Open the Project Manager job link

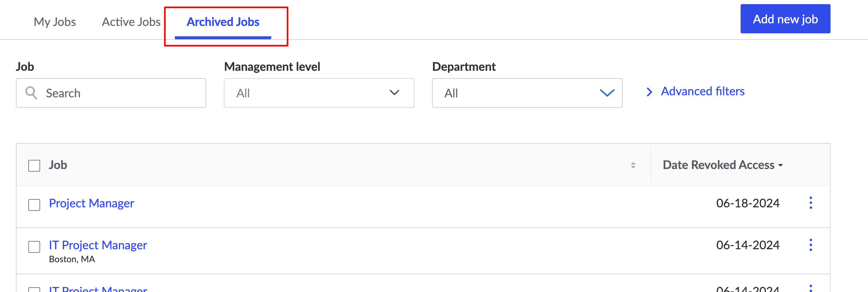91,203
